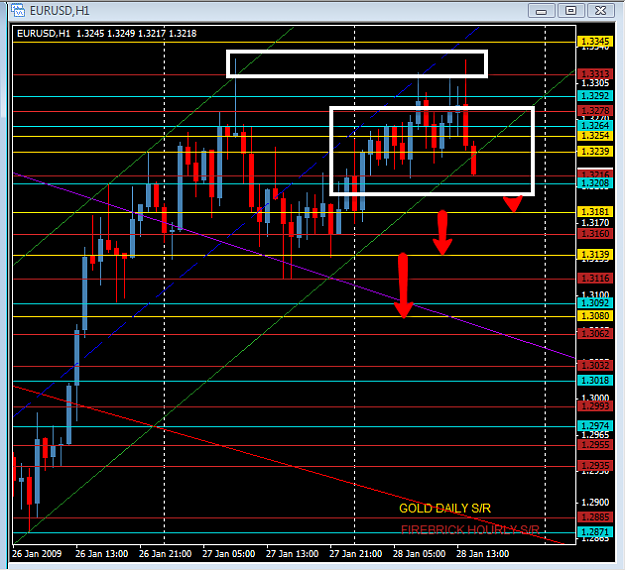Click the 1.3170 price scale value
This screenshot has height=571, width=625.
tap(595, 223)
